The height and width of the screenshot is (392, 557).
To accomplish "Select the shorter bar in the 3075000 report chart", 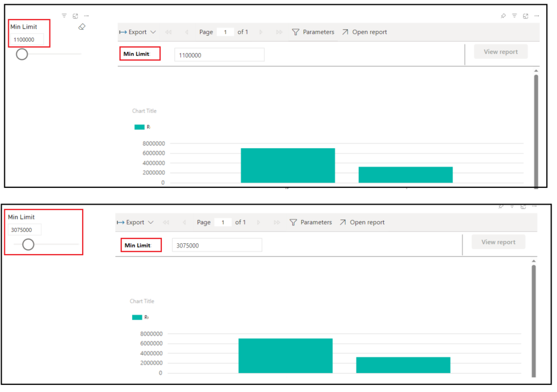I will [403, 365].
